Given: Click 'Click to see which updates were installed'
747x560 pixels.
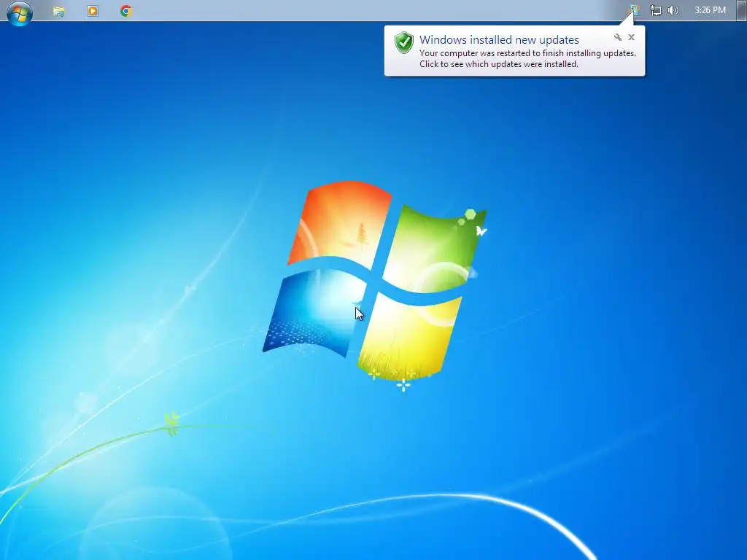Looking at the screenshot, I should coord(498,64).
